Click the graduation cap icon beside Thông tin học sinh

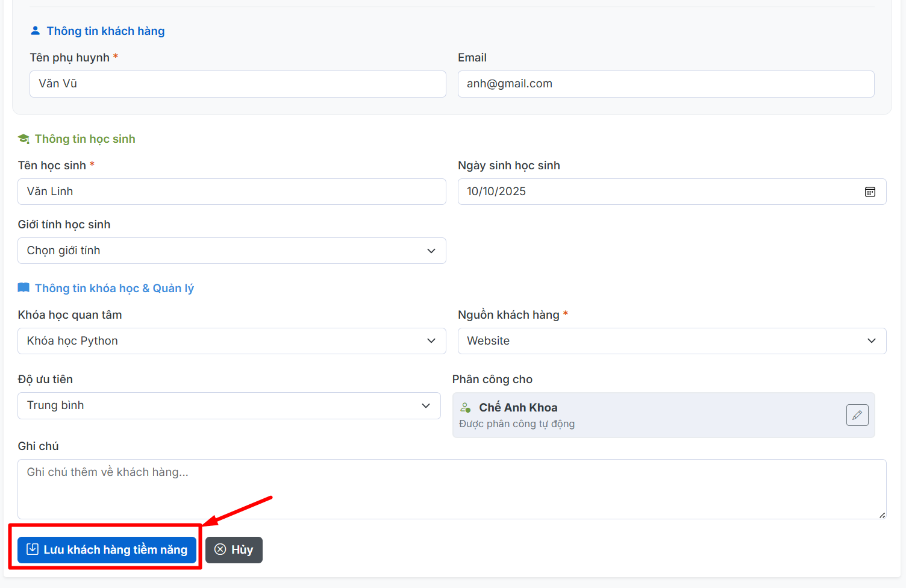click(x=23, y=139)
